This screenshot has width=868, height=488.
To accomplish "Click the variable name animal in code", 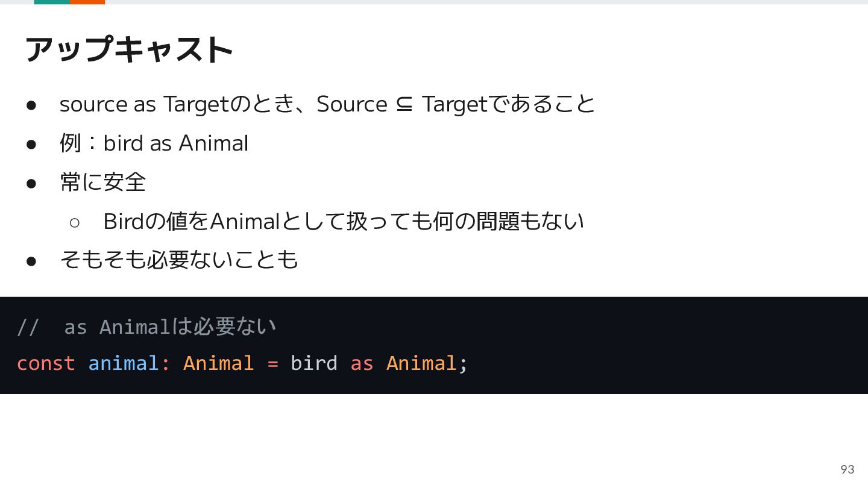I will pyautogui.click(x=123, y=363).
